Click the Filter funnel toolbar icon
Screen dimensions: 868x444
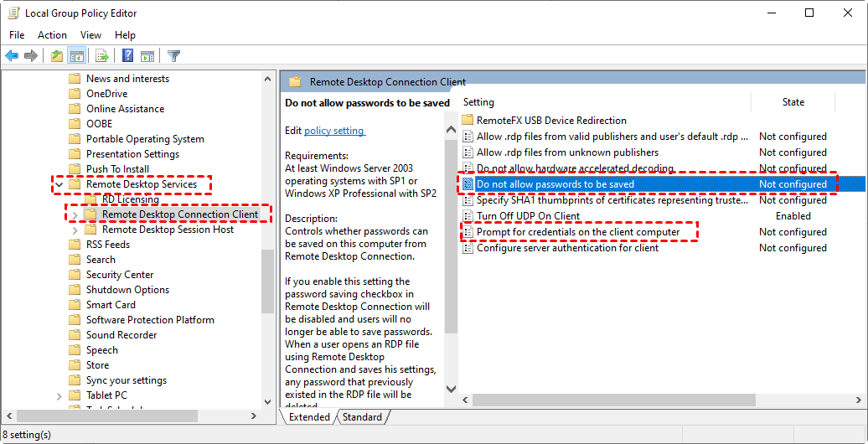pyautogui.click(x=173, y=56)
